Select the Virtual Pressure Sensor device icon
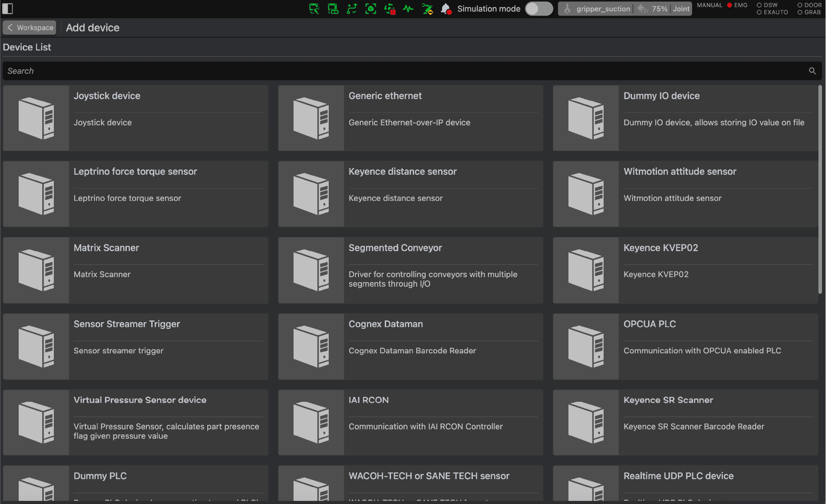This screenshot has height=504, width=826. click(x=36, y=423)
